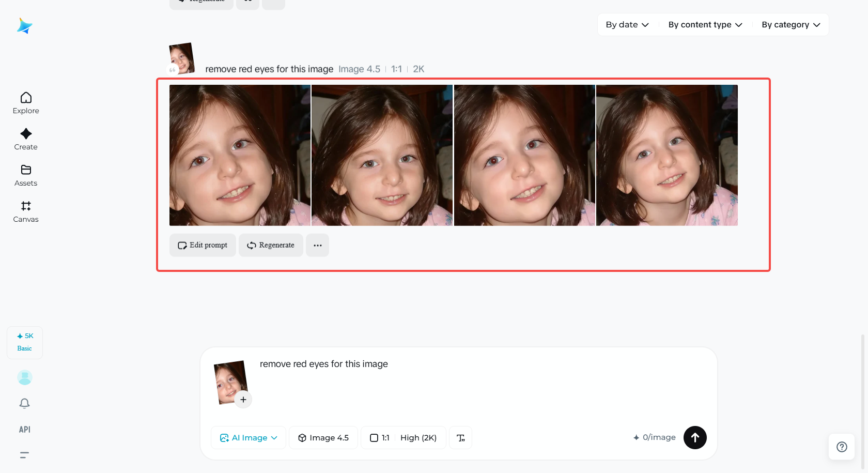Image resolution: width=868 pixels, height=473 pixels.
Task: Open the AI Image mode dropdown
Action: 248,437
